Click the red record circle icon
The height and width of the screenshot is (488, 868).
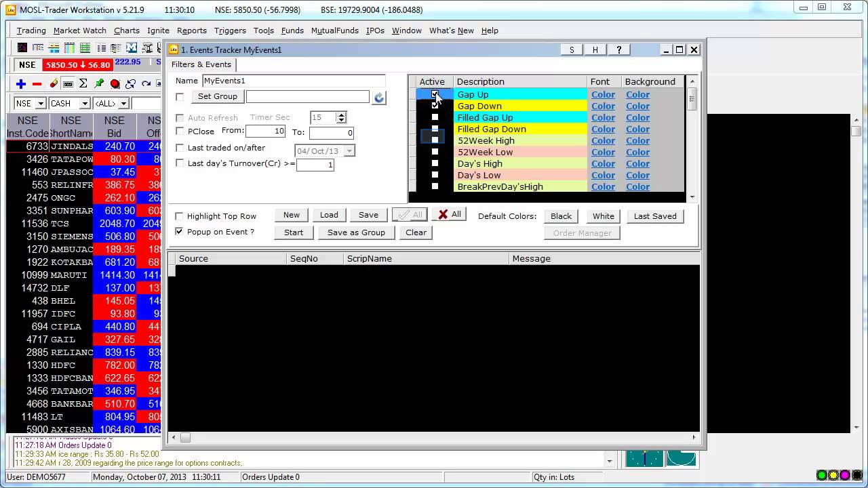click(115, 84)
